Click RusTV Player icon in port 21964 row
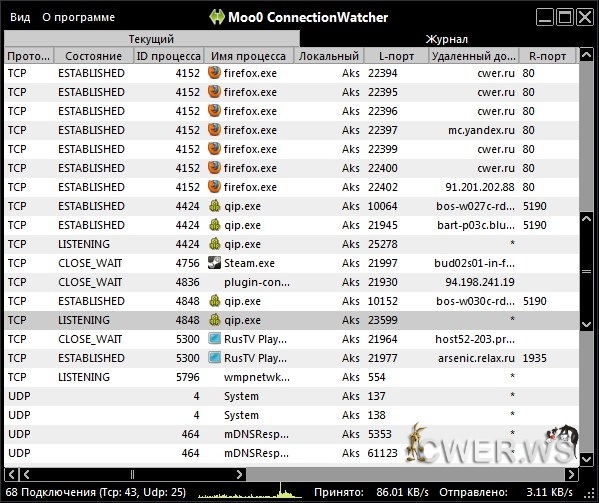The image size is (599, 503). (215, 339)
